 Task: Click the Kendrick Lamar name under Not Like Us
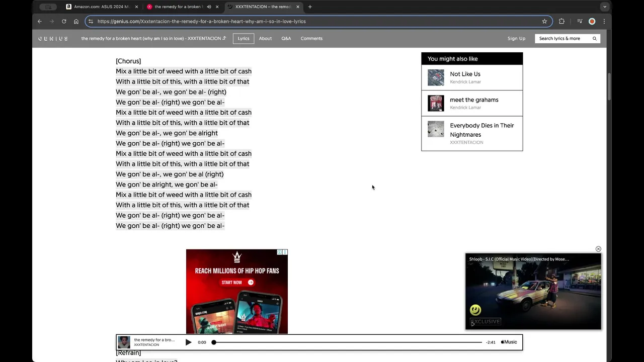point(465,82)
